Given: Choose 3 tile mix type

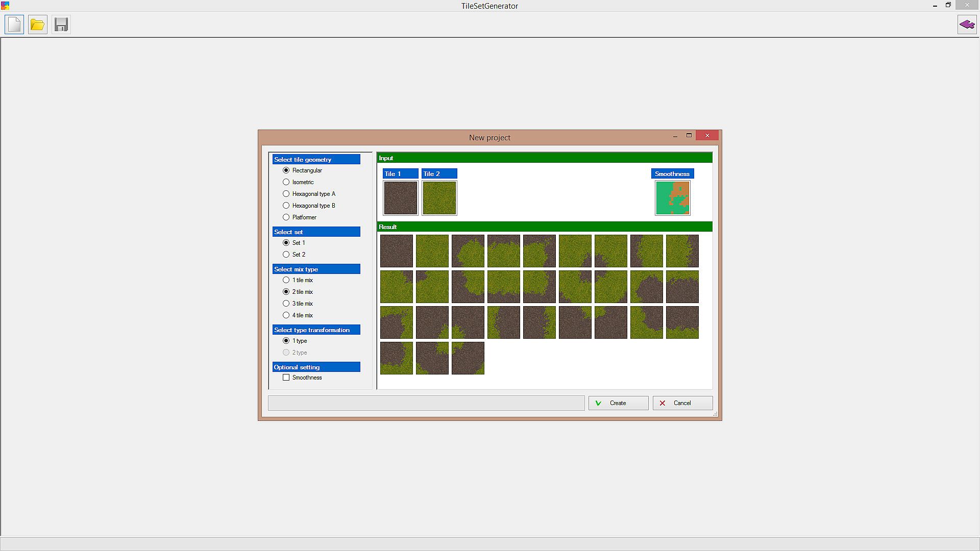Looking at the screenshot, I should point(286,304).
